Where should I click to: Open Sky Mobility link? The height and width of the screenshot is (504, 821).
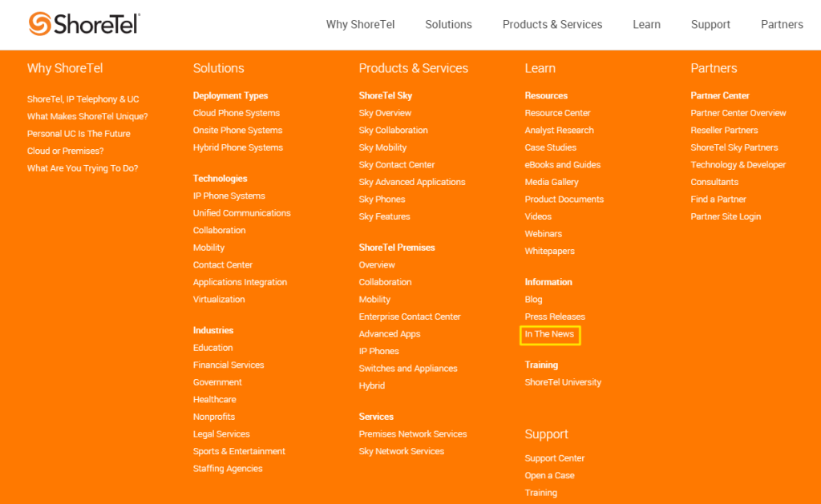coord(382,147)
